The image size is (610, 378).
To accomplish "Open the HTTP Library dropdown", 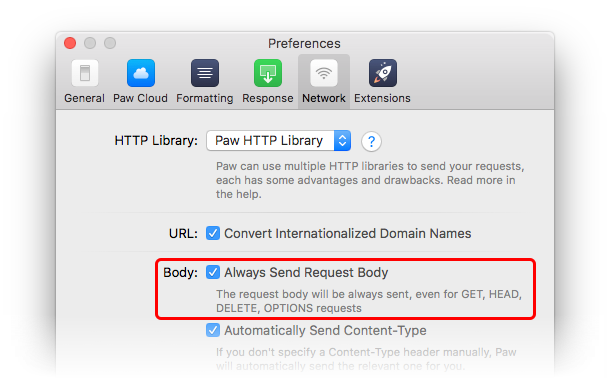I will [x=279, y=140].
